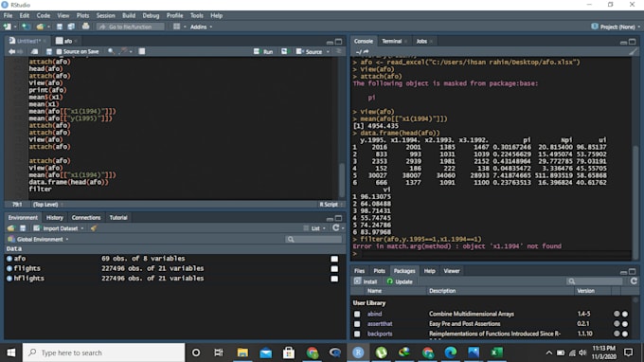This screenshot has width=644, height=362.
Task: Click the assertthat package link
Action: coord(380,324)
